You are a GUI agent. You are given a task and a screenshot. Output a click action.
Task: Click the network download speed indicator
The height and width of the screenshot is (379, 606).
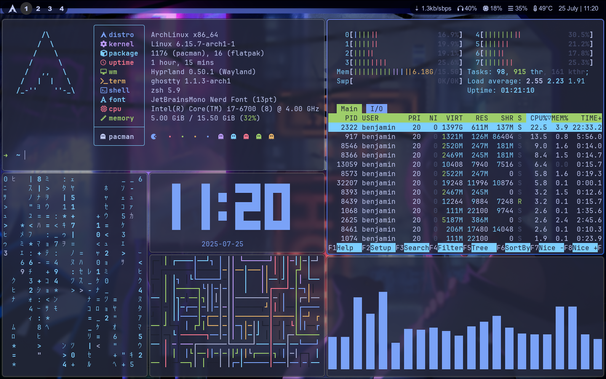(x=433, y=8)
